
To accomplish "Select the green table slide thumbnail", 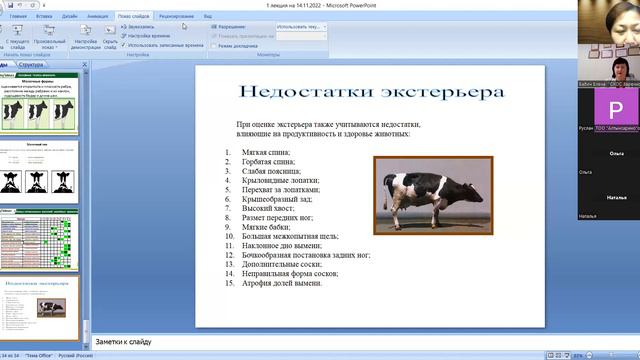I will (38, 240).
